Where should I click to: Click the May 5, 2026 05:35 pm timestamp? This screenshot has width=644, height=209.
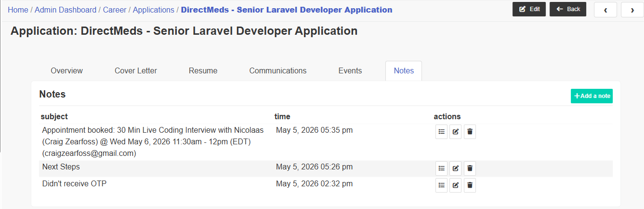314,130
